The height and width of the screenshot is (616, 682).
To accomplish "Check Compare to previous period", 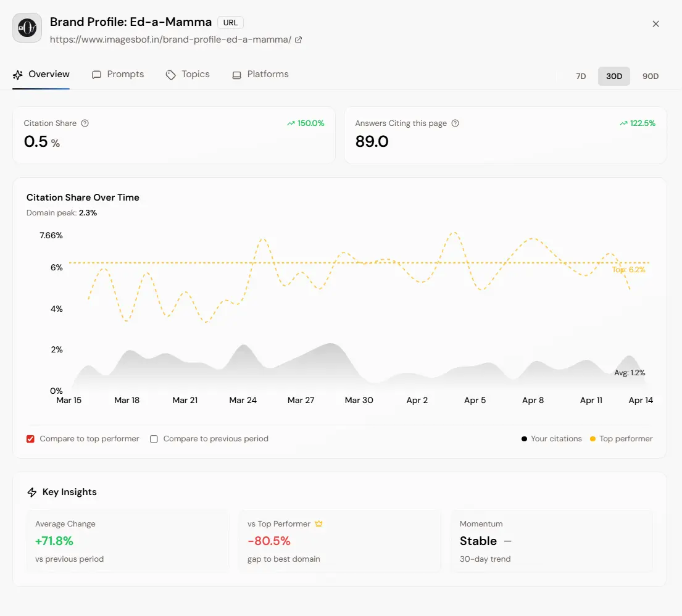I will tap(154, 439).
